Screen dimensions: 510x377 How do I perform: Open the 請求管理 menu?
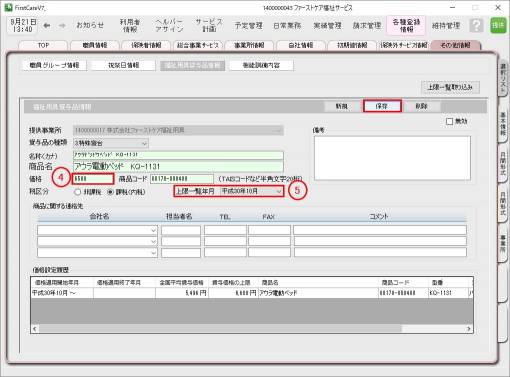[367, 25]
